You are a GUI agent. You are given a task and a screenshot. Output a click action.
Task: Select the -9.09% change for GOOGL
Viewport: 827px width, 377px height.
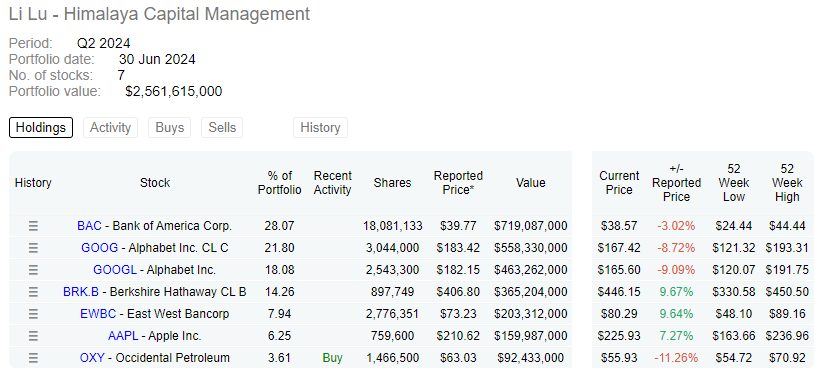click(676, 270)
